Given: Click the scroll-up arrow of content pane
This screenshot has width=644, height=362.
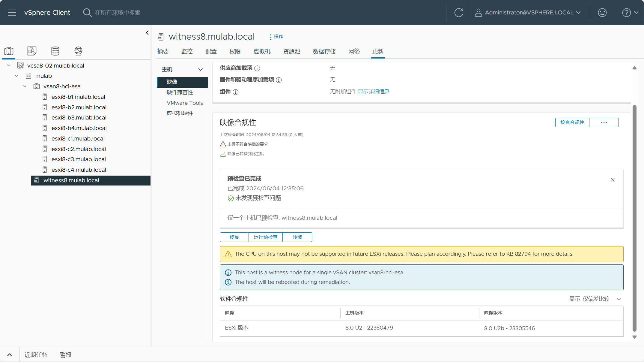Looking at the screenshot, I should click(634, 68).
